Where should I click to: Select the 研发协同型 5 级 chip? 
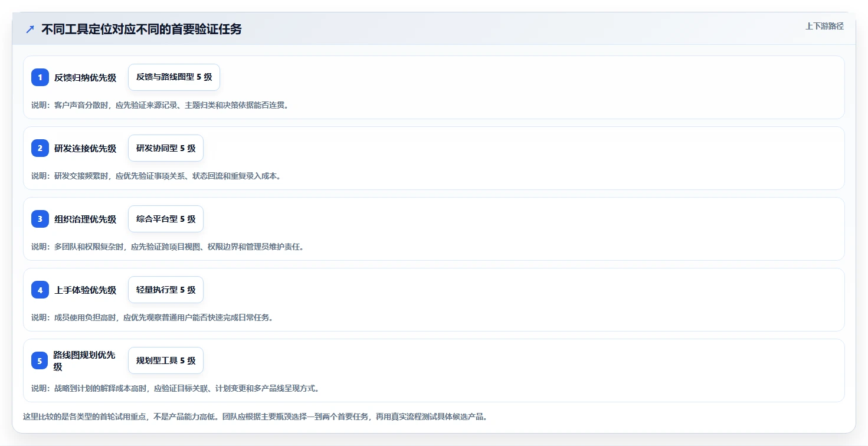point(166,148)
